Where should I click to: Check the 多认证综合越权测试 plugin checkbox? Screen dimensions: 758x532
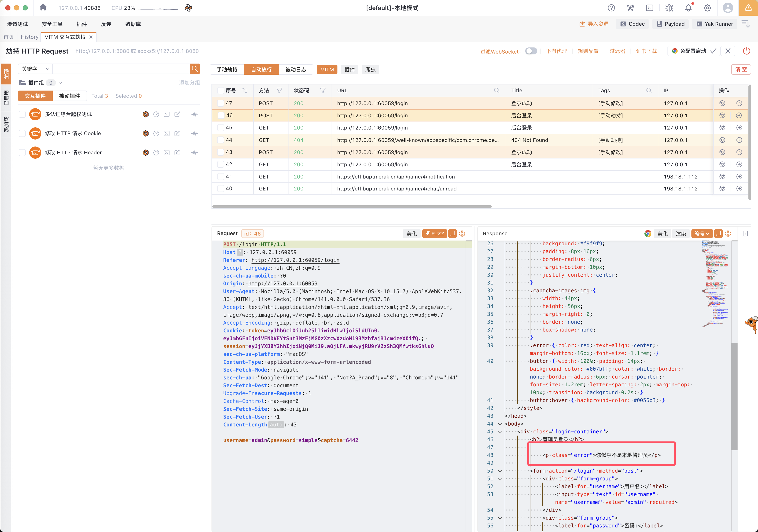(22, 114)
